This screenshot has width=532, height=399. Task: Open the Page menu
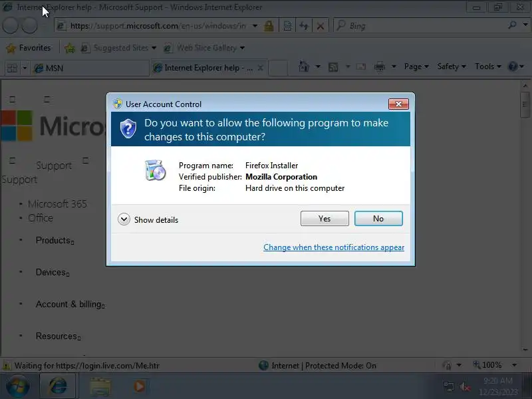coord(416,66)
